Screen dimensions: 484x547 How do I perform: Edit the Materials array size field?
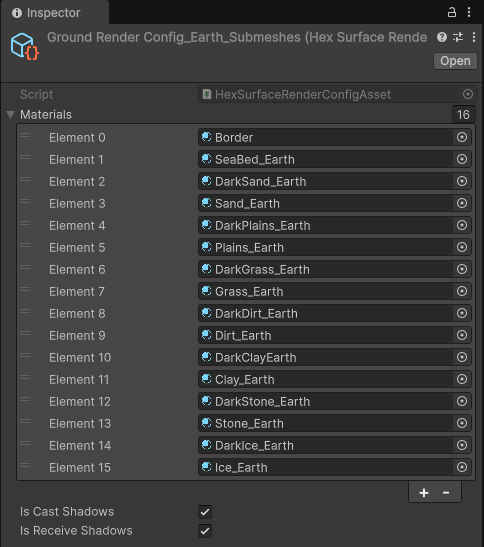tap(463, 114)
